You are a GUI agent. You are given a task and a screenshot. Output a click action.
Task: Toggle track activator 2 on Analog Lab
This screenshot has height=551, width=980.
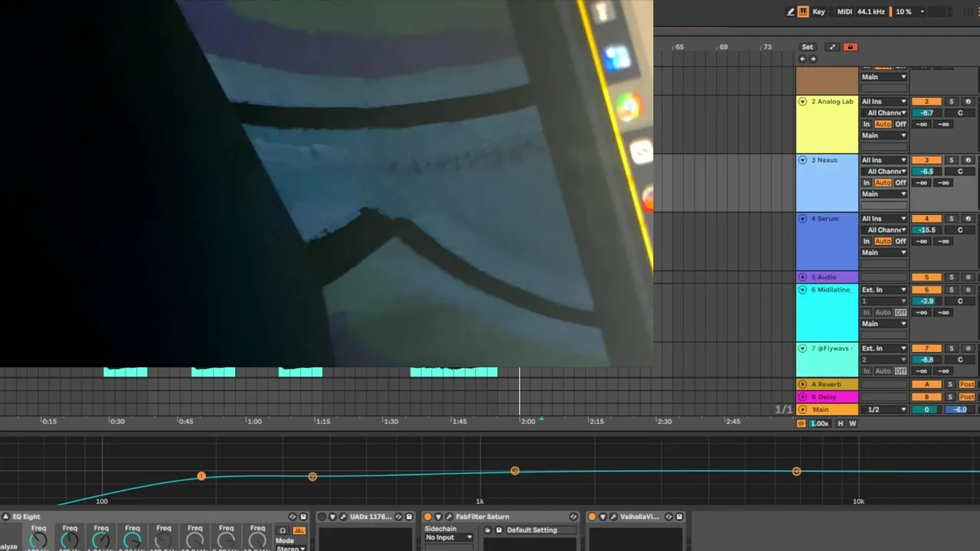926,101
